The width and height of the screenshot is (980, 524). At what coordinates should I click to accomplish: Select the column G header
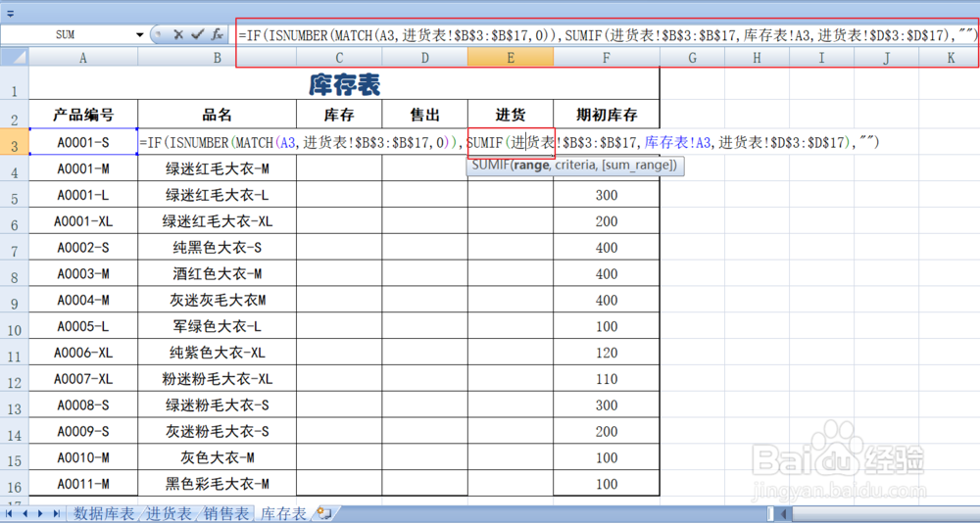692,58
